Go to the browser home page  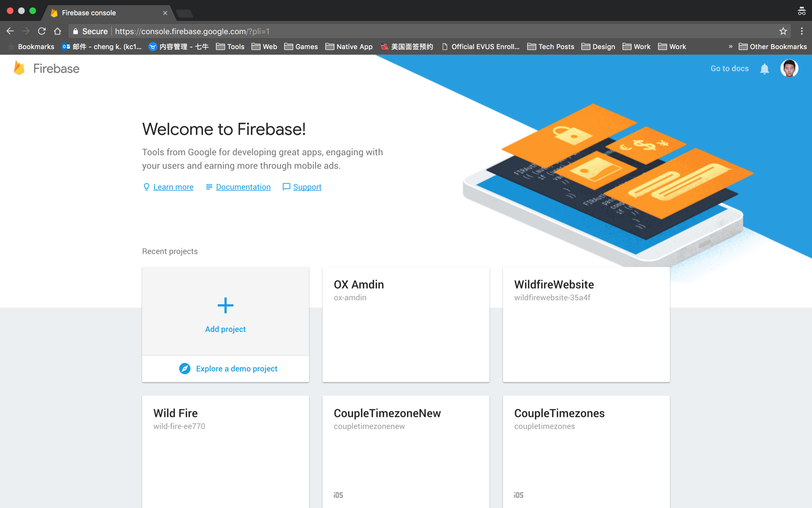click(x=58, y=31)
